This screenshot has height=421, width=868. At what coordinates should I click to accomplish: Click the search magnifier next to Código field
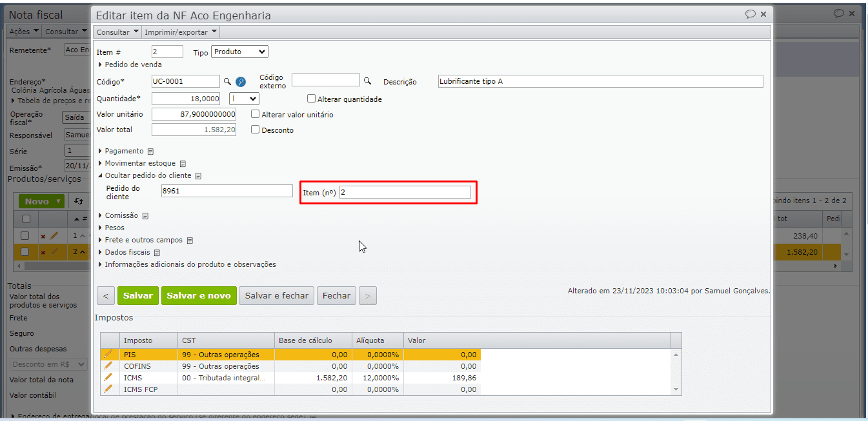(227, 82)
